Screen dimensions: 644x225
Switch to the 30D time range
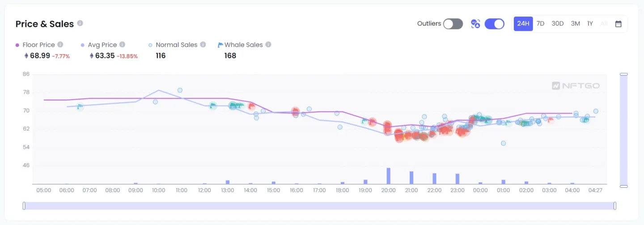(558, 24)
